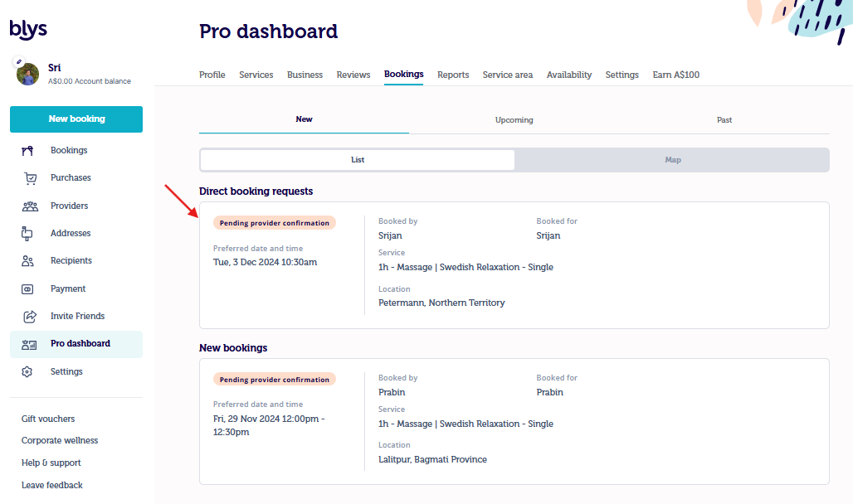Go to Purchases page
This screenshot has width=853, height=504.
71,177
